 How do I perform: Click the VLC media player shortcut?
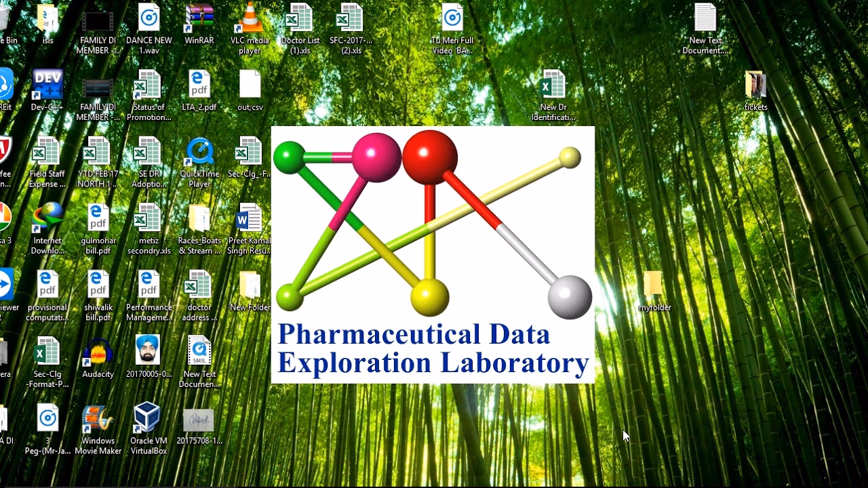pos(250,20)
